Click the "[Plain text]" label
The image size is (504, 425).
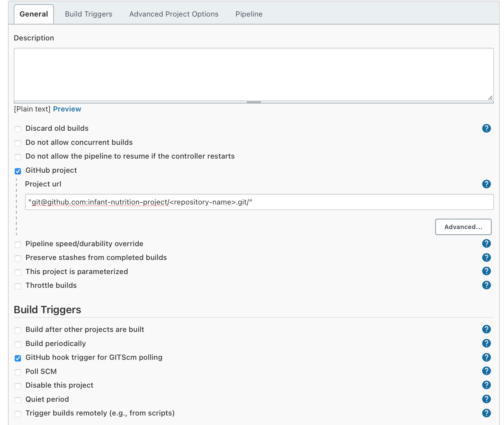coord(32,109)
